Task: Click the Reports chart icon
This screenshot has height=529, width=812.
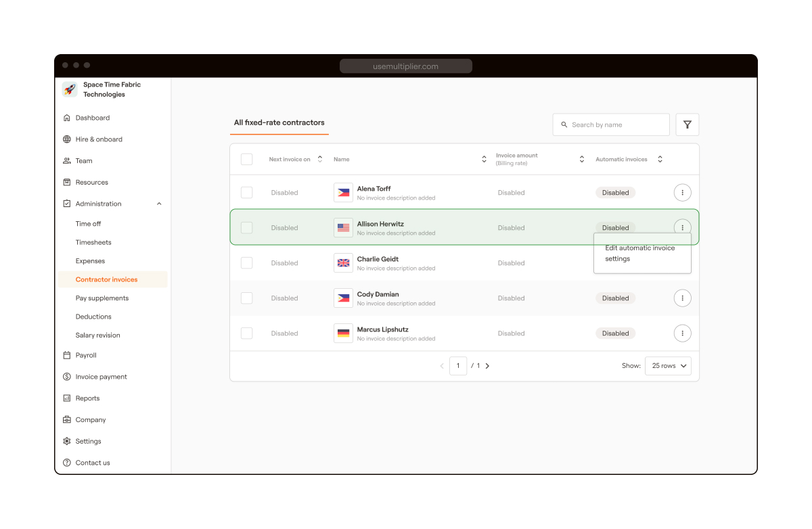Action: tap(67, 398)
